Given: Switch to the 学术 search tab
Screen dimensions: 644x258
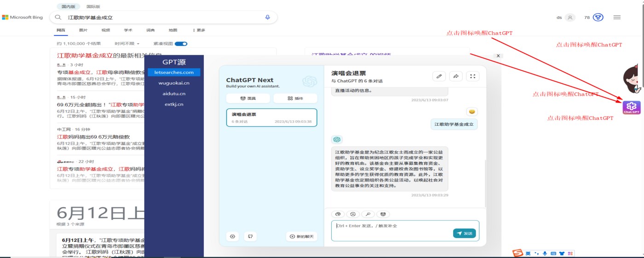Looking at the screenshot, I should tap(128, 30).
